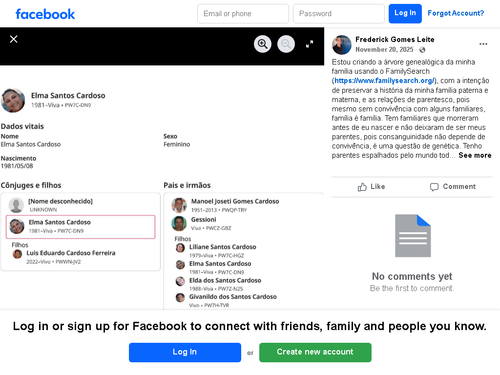Click 'Manoel Joseti Gomes Cardoso' entry

tap(235, 201)
